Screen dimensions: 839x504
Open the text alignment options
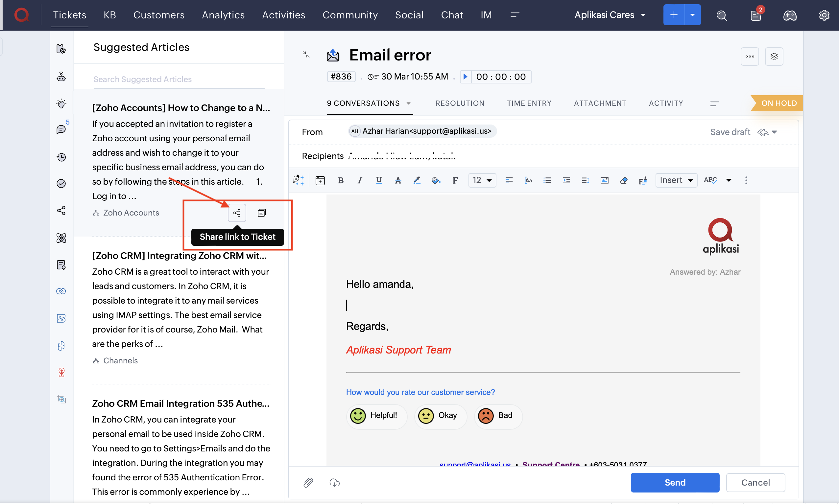509,180
